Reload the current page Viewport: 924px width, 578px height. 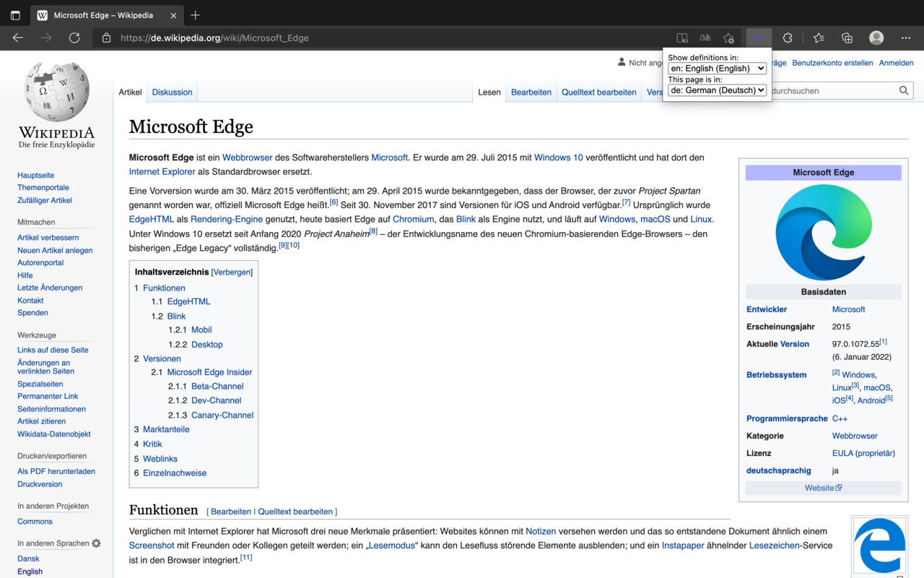point(74,38)
